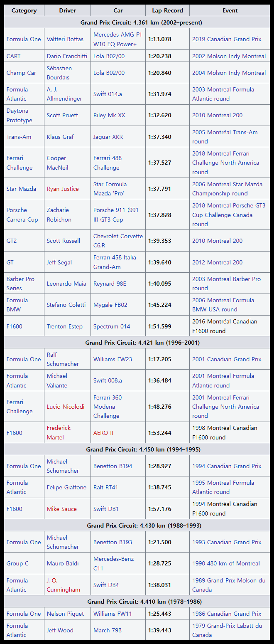Open the Leonardo Maia driver link
This screenshot has width=274, height=644.
coord(66,284)
